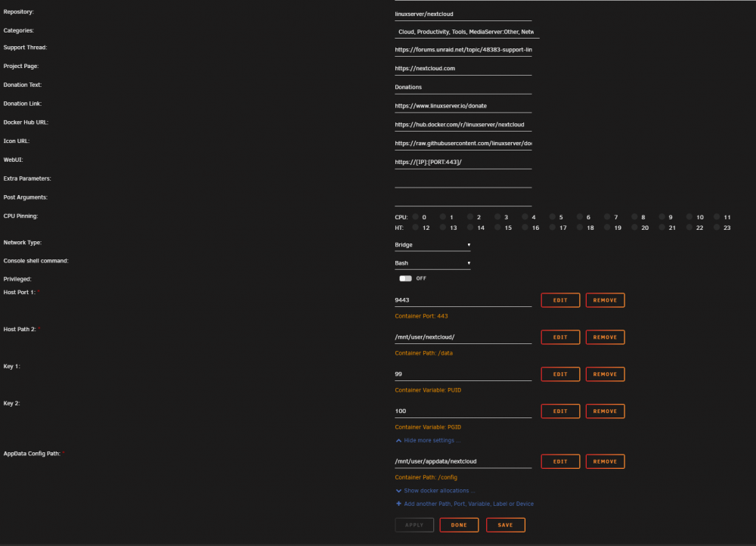Focus the Donation Link field
The height and width of the screenshot is (546, 756).
[463, 106]
